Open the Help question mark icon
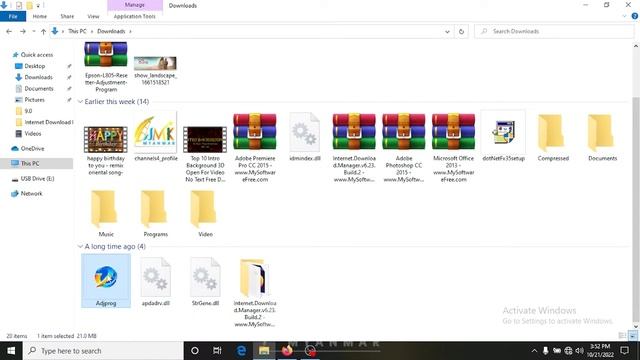 click(635, 16)
